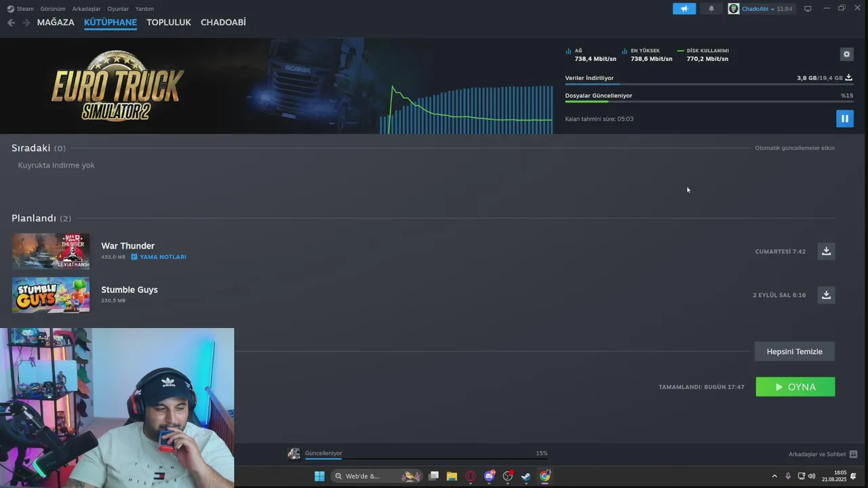Click '2 EYLÜL SAL 6:16' schedule text
The width and height of the screenshot is (868, 488).
point(779,296)
